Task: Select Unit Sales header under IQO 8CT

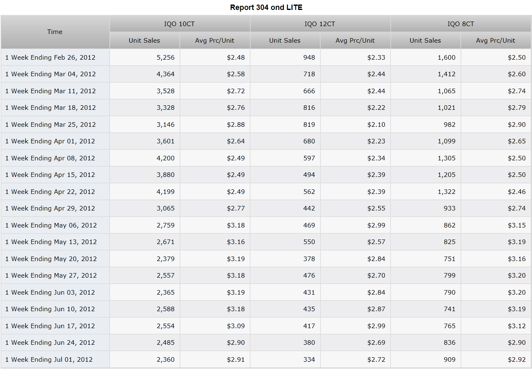Action: [x=426, y=41]
